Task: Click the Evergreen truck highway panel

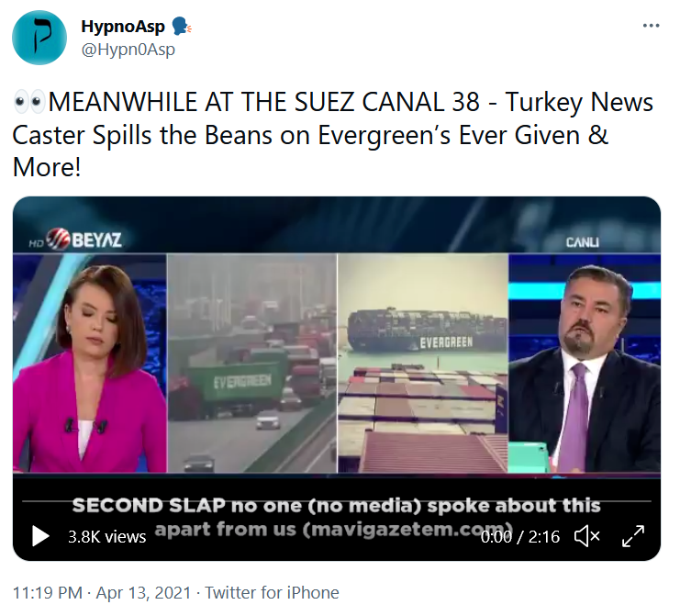Action: (x=252, y=364)
